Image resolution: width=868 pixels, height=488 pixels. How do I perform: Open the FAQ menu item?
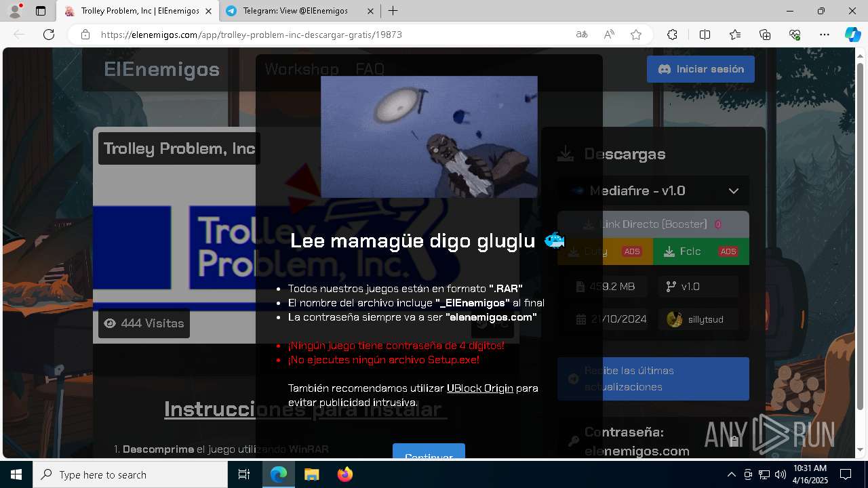[x=370, y=69]
